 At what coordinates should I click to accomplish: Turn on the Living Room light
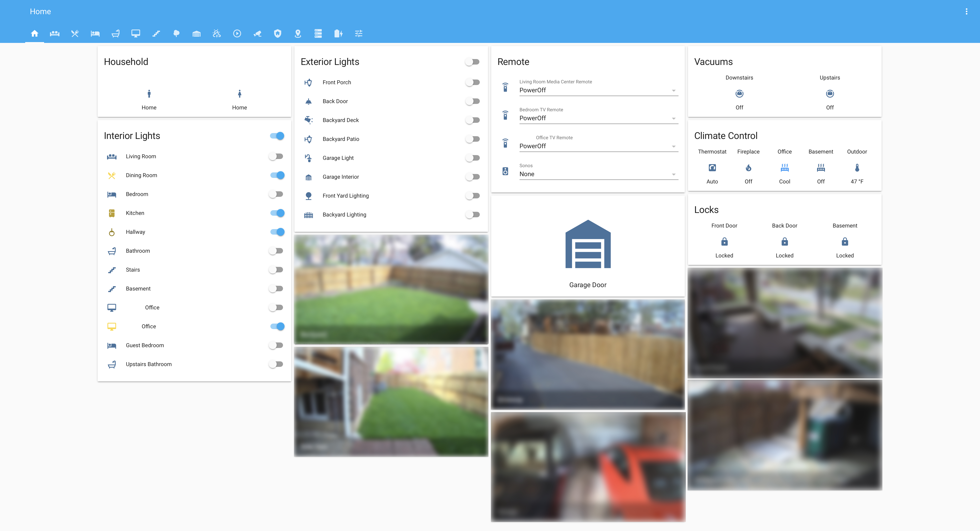tap(276, 156)
